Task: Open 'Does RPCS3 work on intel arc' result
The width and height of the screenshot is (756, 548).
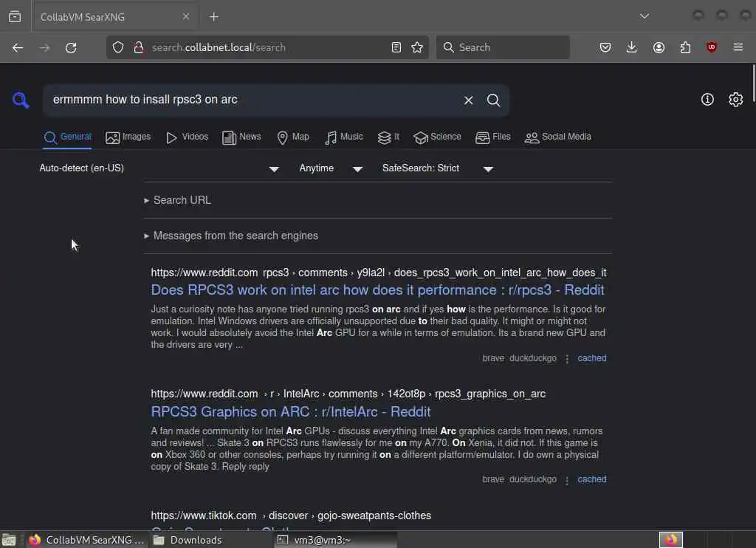Action: point(377,290)
